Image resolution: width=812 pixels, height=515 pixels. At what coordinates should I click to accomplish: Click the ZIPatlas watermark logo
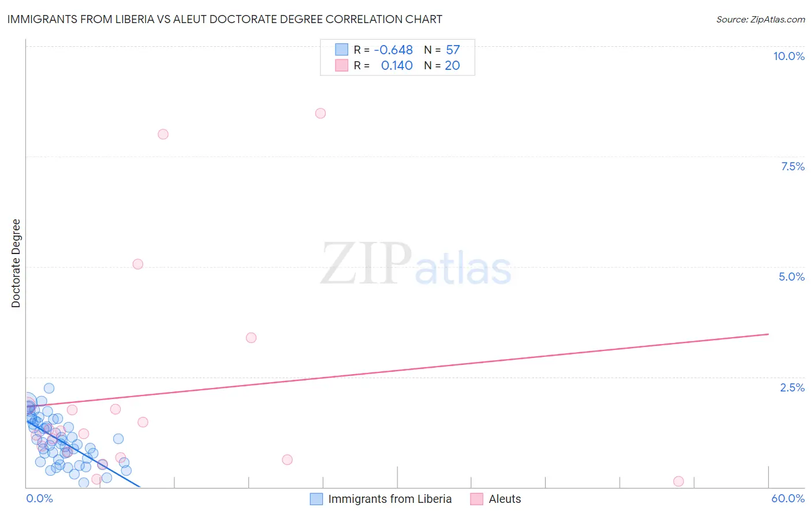tap(416, 264)
